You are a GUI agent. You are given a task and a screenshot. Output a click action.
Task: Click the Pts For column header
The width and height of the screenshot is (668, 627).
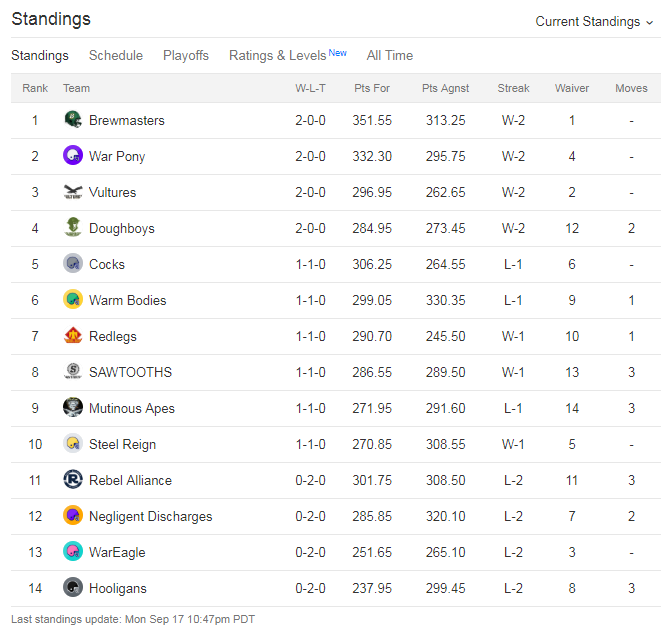pos(372,88)
